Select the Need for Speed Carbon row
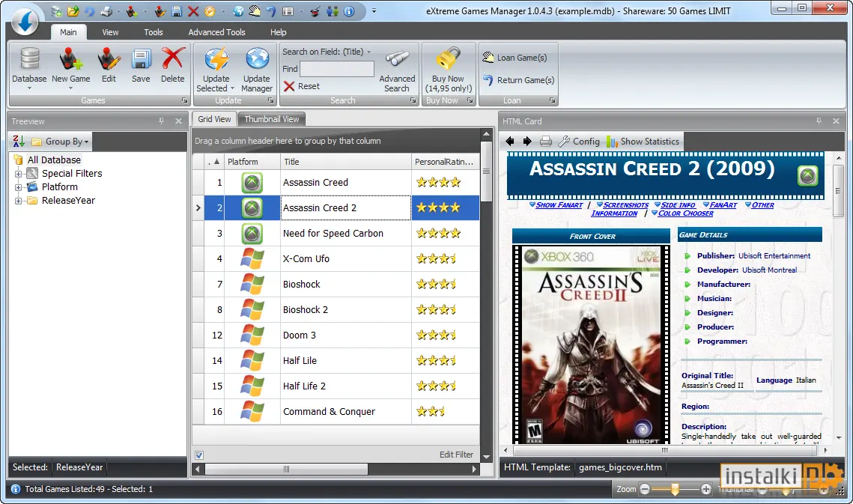 (336, 234)
